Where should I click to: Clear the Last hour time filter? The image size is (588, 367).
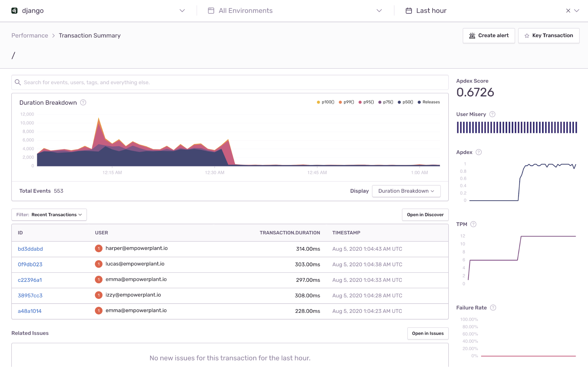pyautogui.click(x=568, y=11)
